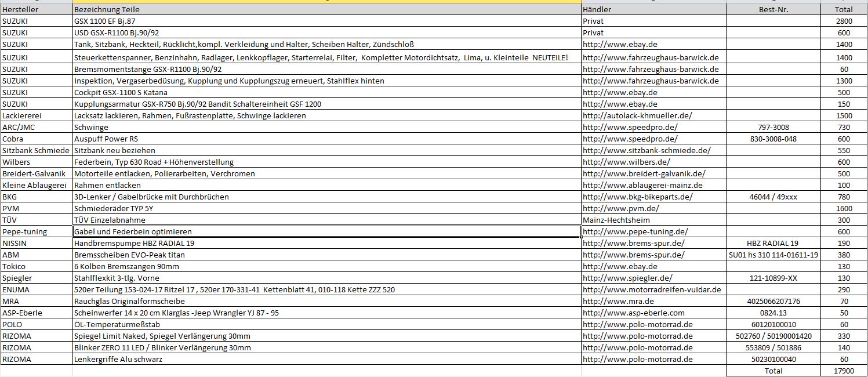This screenshot has width=868, height=377.
Task: Visit the pepe-tuning.de link
Action: [x=635, y=232]
